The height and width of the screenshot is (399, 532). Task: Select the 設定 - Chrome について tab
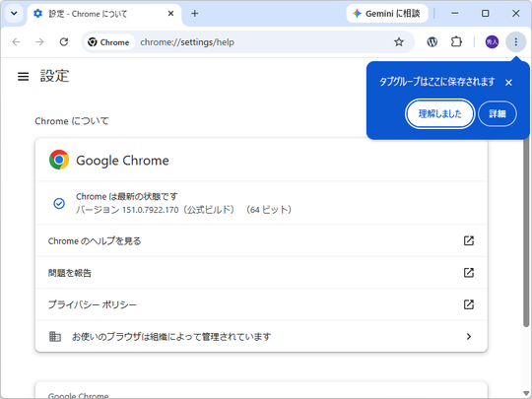pyautogui.click(x=104, y=14)
